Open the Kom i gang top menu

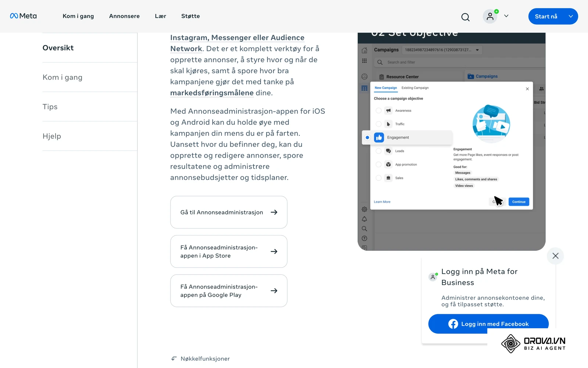[x=78, y=16]
